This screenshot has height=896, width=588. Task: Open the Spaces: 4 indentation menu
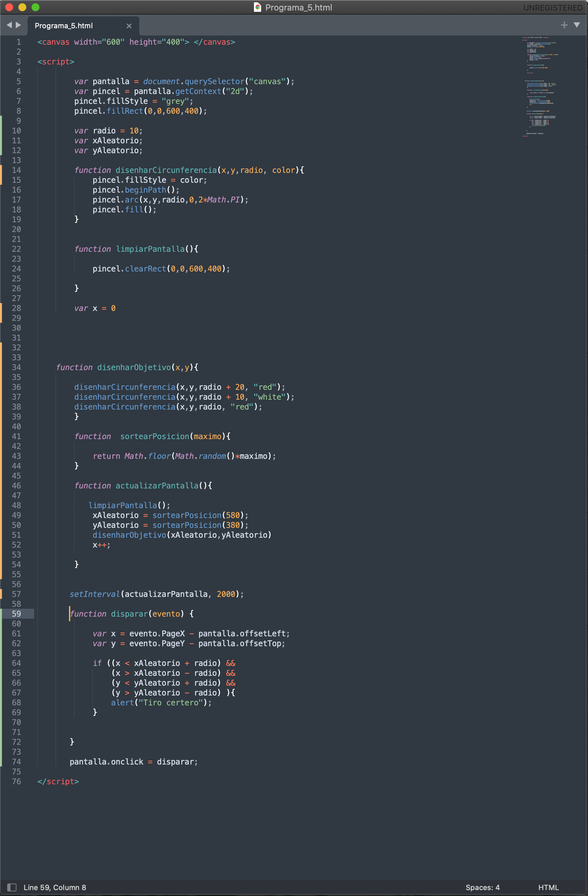tap(483, 887)
